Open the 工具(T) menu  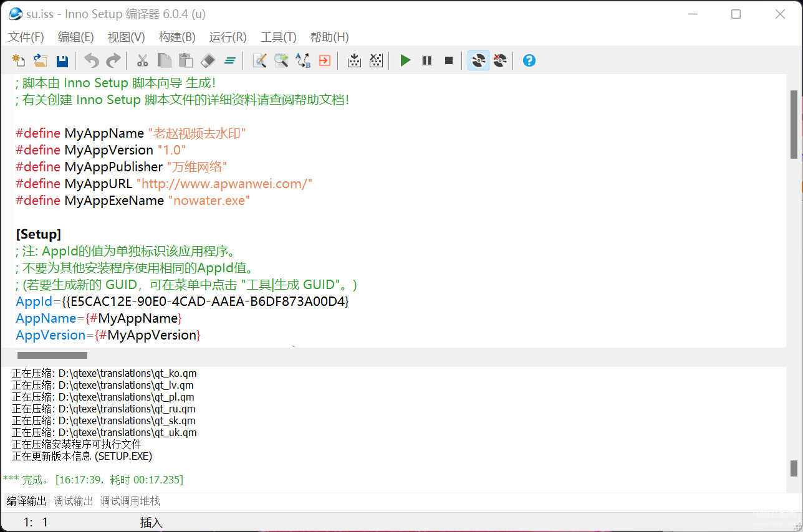pyautogui.click(x=279, y=37)
